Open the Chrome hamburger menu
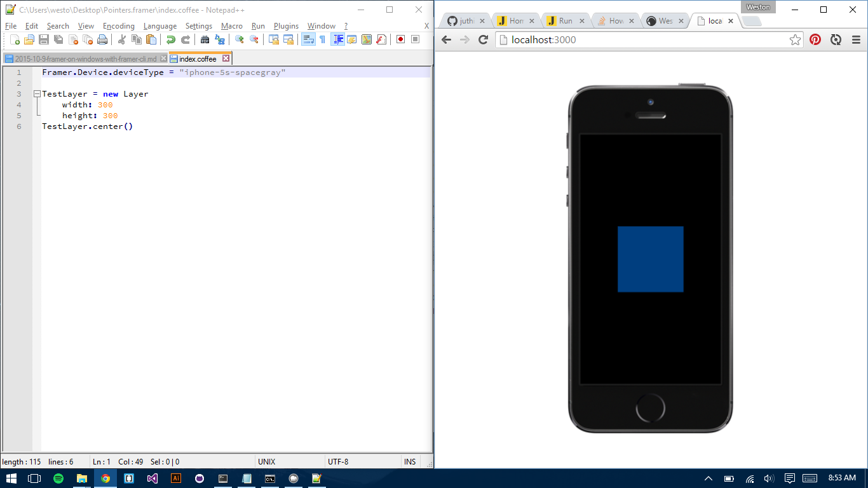This screenshot has height=488, width=868. (x=855, y=39)
